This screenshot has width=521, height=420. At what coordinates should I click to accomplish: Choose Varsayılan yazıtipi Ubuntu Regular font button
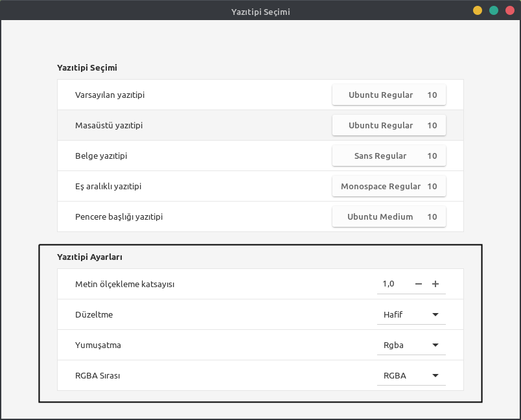[389, 95]
